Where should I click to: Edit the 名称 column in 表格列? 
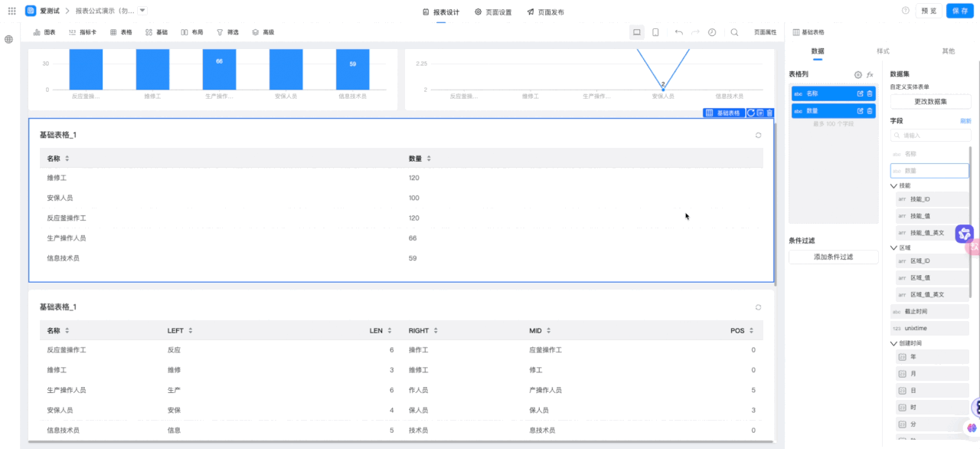coord(860,93)
